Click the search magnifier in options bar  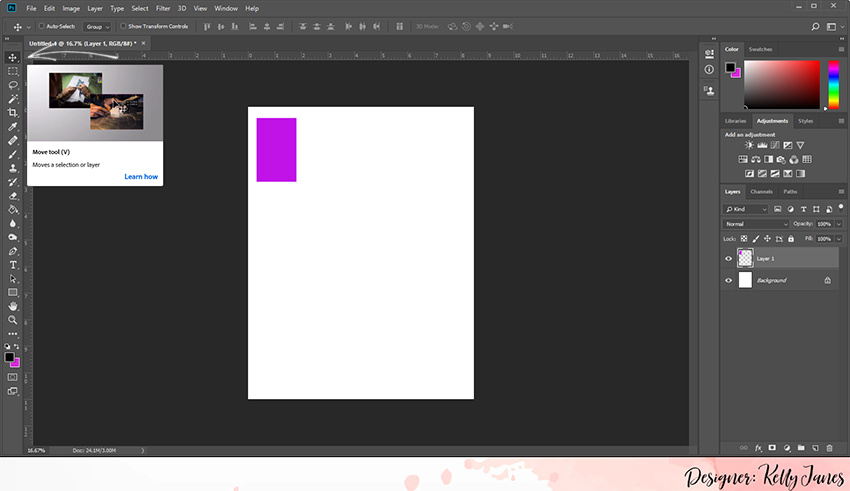(x=815, y=27)
